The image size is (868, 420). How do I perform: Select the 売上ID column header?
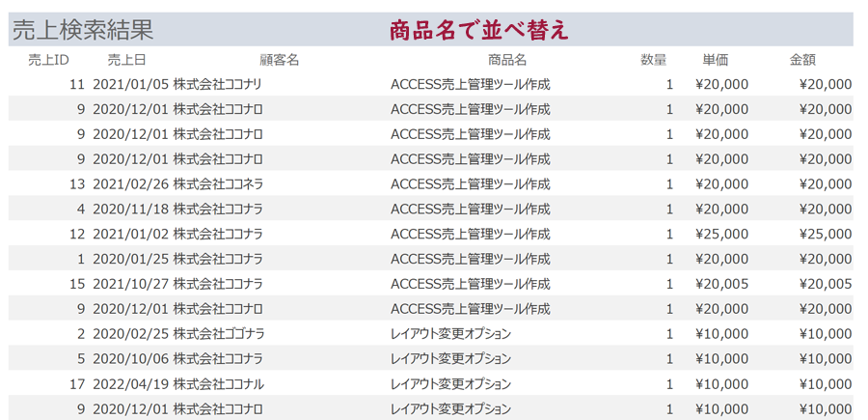coord(49,60)
